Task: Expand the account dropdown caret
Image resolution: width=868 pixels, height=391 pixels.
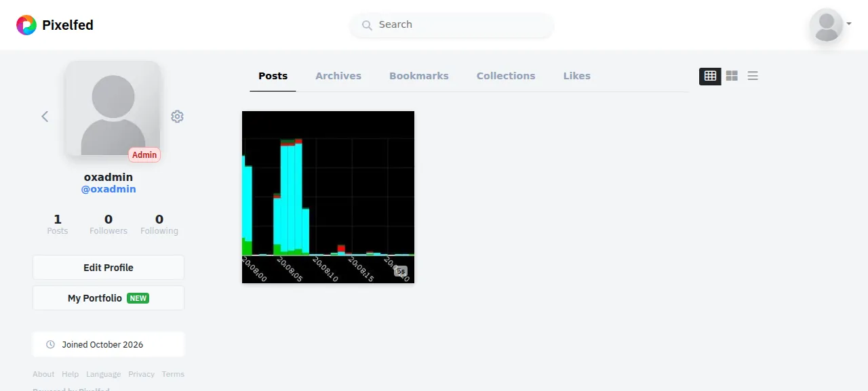Action: [x=849, y=24]
